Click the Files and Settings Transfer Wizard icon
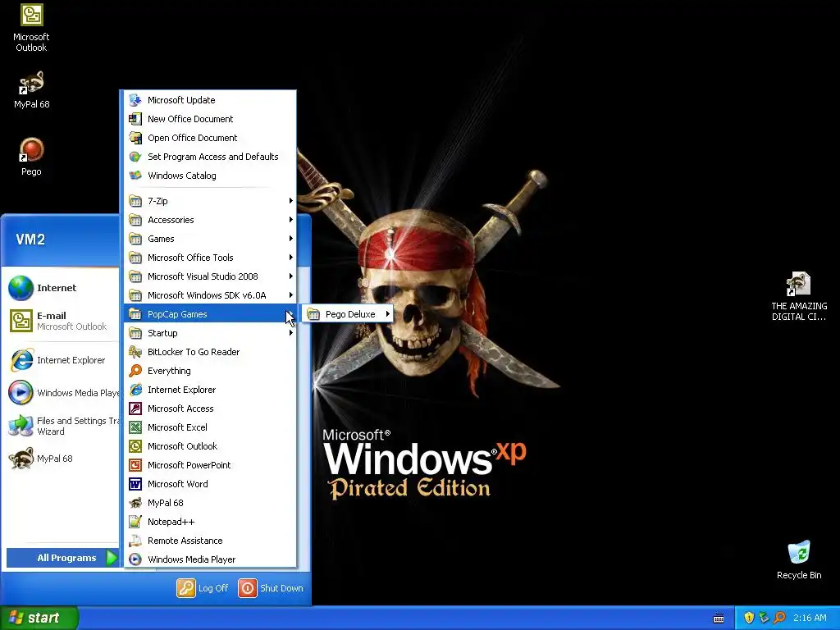 pyautogui.click(x=21, y=426)
